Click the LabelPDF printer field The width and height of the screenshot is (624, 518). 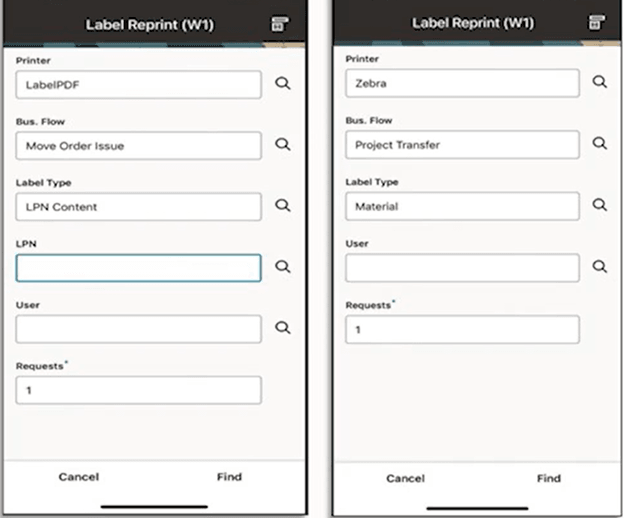click(138, 85)
